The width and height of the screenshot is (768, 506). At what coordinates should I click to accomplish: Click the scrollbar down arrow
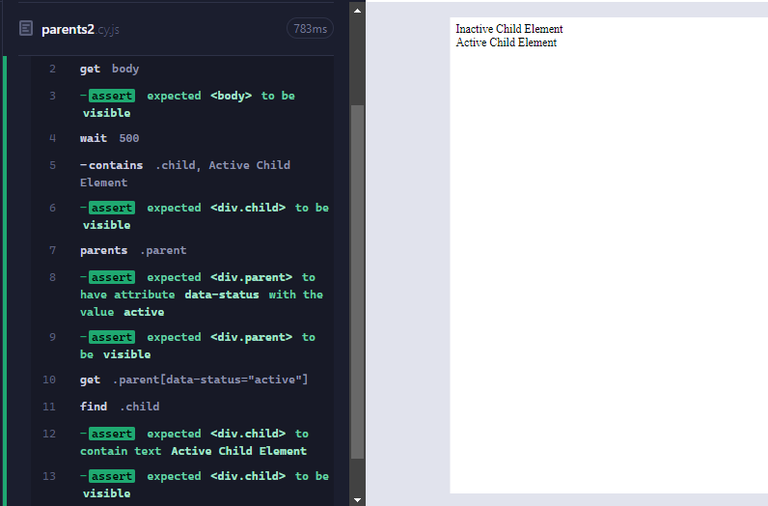[x=358, y=500]
